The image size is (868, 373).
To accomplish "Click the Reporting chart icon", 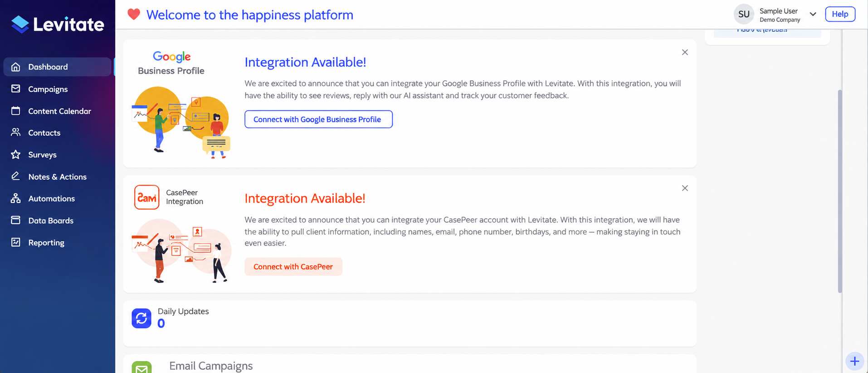I will pos(16,242).
